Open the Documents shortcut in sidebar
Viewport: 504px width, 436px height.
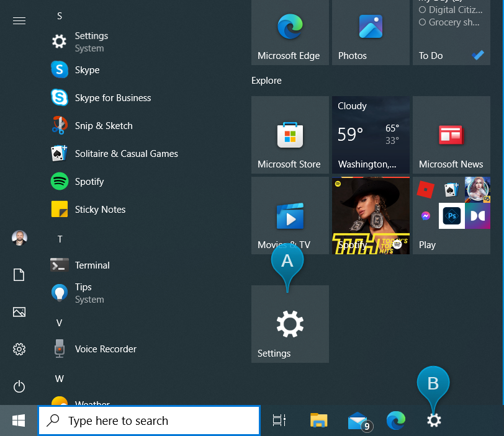point(19,275)
